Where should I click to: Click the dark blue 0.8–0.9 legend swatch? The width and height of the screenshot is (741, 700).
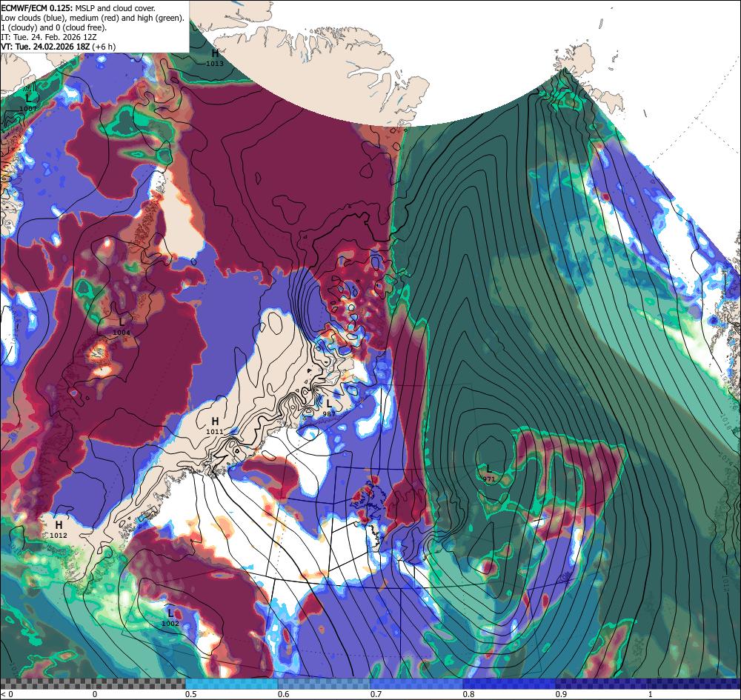tap(510, 684)
